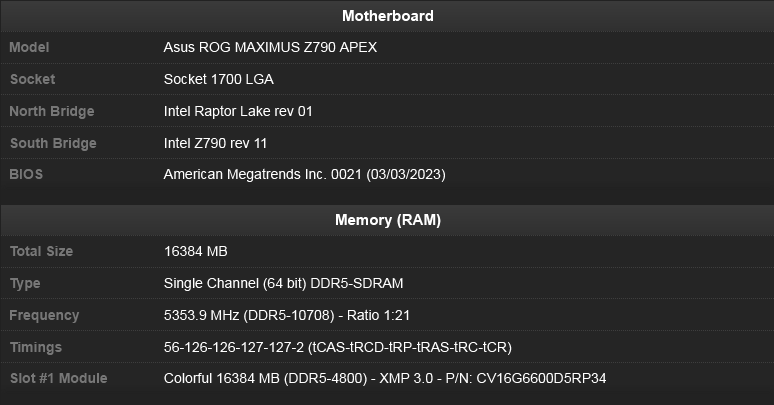Viewport: 774px width, 405px height.
Task: Click the Motherboard section header
Action: 387,16
